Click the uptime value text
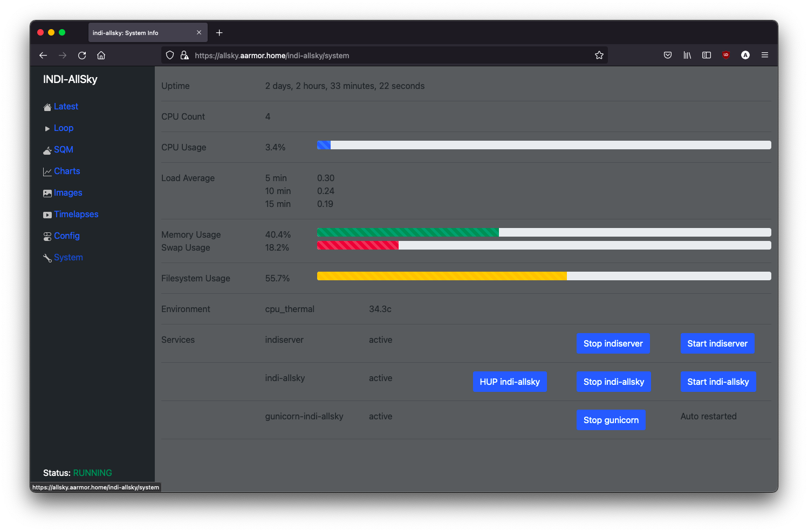This screenshot has width=808, height=532. coord(345,86)
